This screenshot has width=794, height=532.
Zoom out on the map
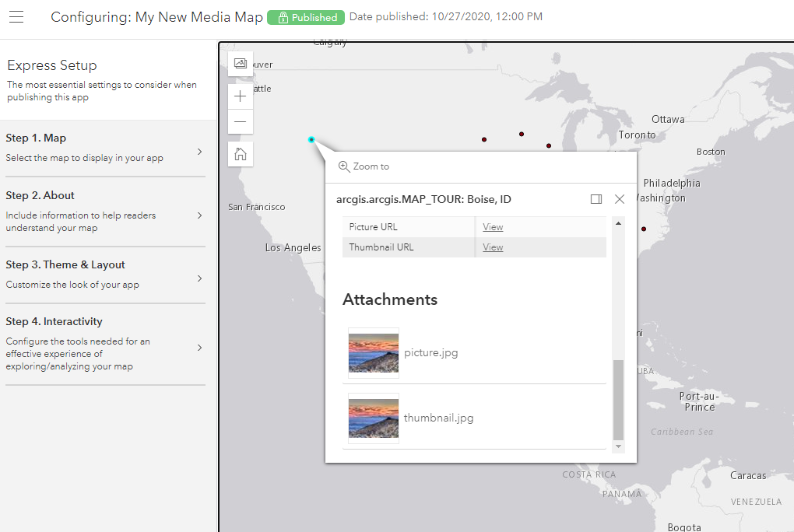coord(241,121)
